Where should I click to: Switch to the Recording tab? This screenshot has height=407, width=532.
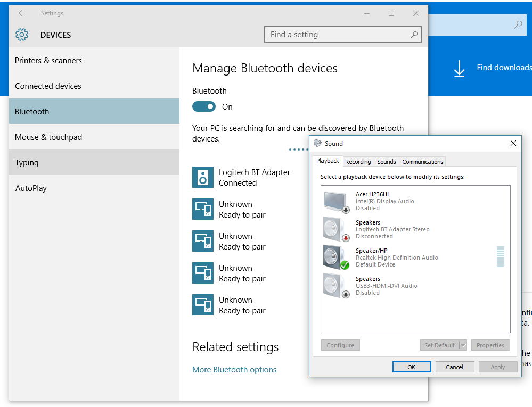[x=358, y=162]
